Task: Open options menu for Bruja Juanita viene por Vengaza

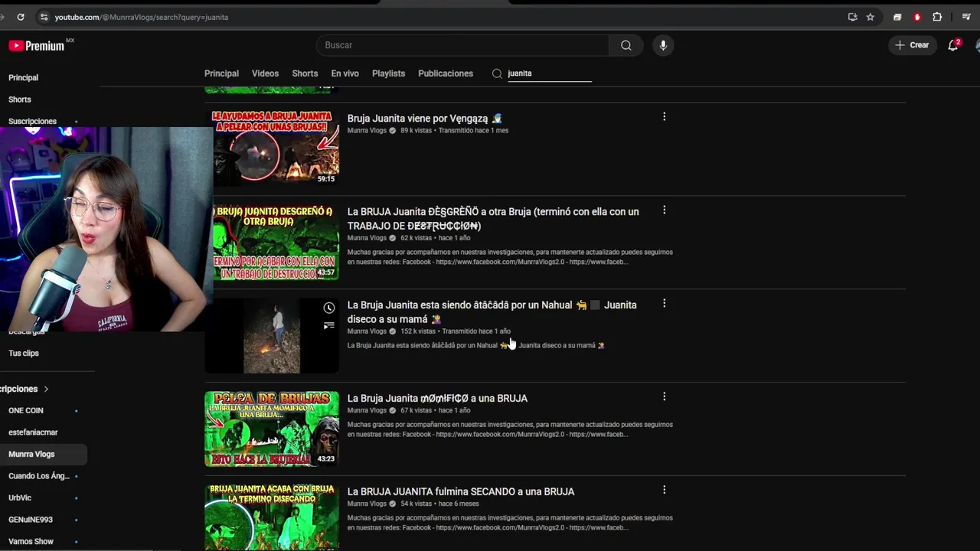Action: (x=664, y=117)
